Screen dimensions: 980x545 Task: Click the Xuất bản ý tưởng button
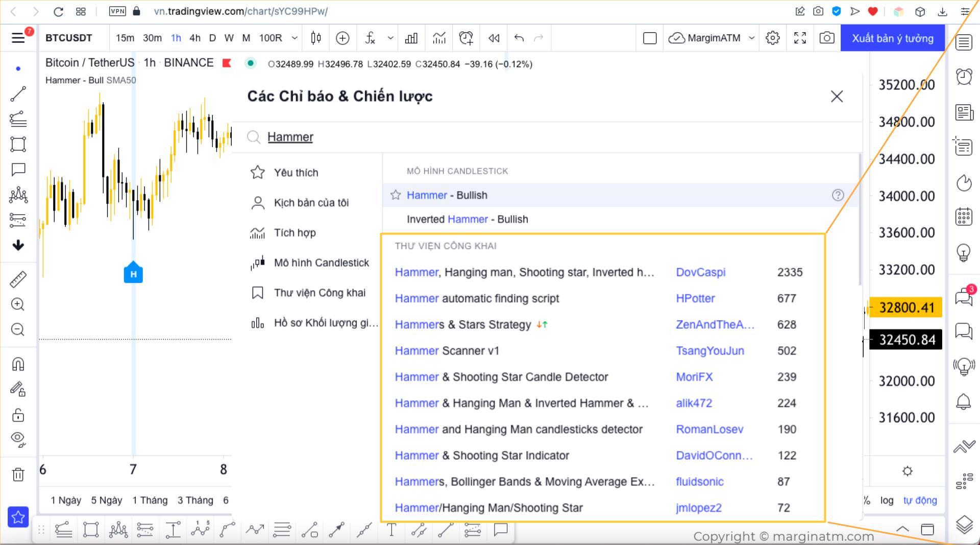892,38
